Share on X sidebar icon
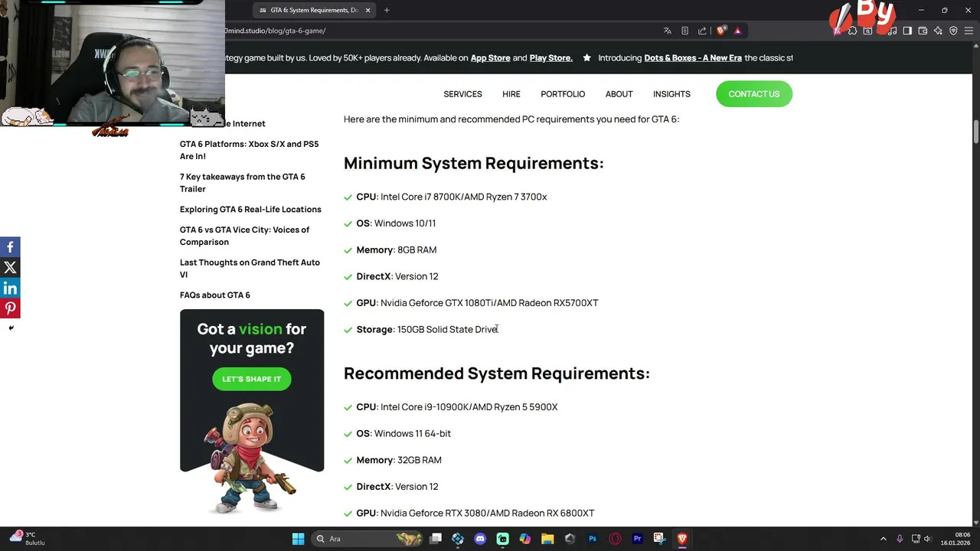 10,268
